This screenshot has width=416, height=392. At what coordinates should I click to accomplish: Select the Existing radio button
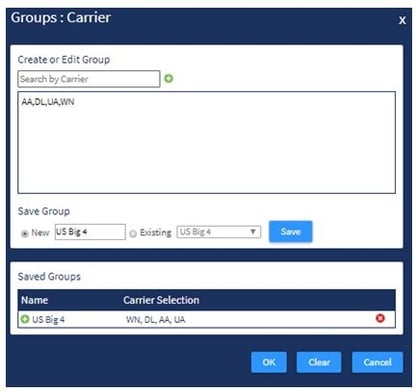[133, 234]
